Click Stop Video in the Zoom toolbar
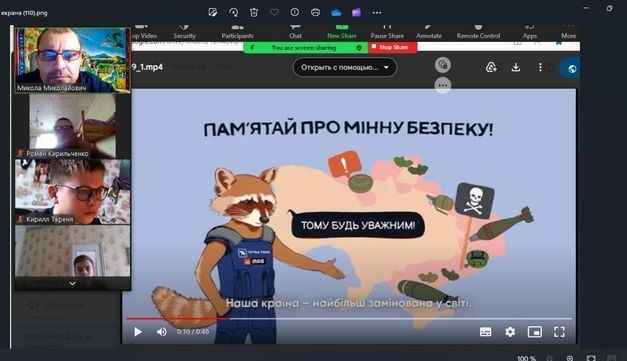627x361 pixels. [143, 32]
